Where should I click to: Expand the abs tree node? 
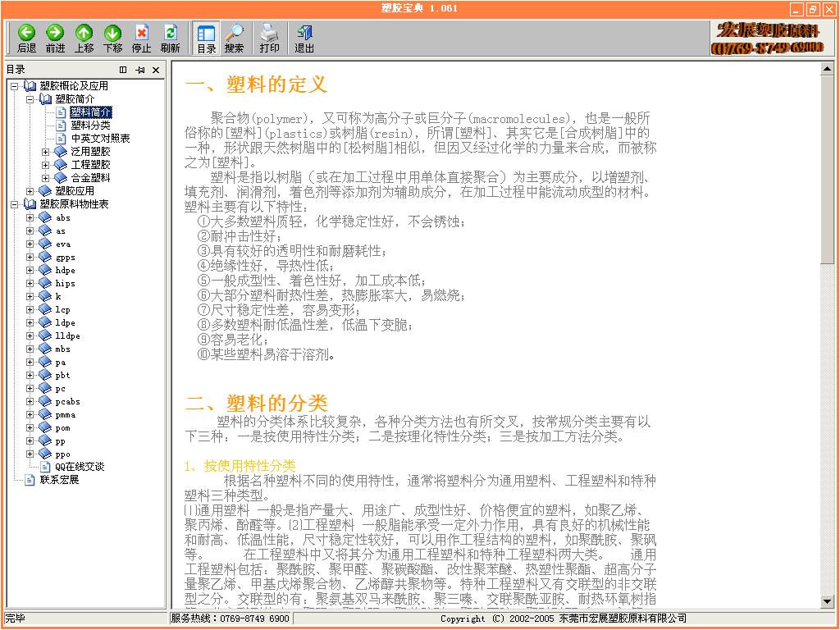(30, 217)
